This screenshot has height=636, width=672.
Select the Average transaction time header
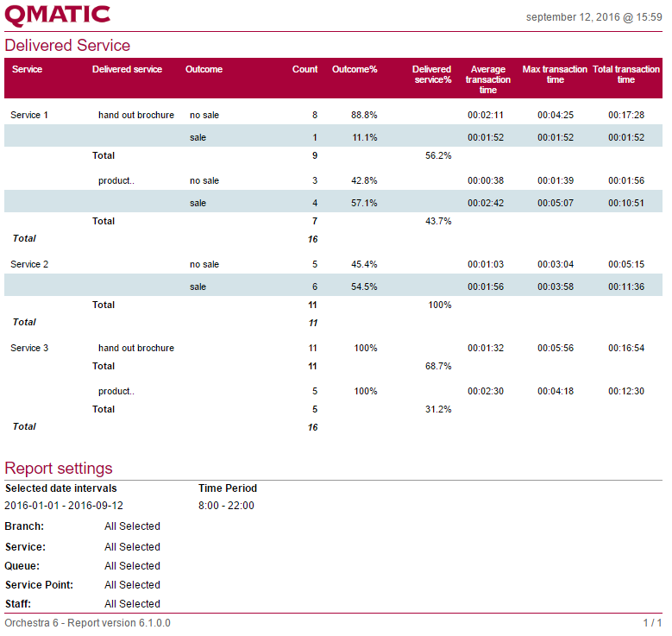point(487,79)
